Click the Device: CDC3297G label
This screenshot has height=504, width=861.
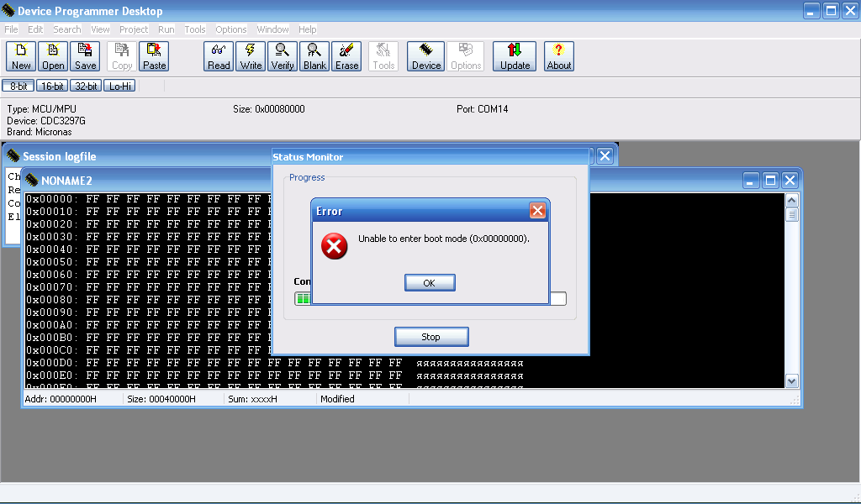[x=46, y=121]
